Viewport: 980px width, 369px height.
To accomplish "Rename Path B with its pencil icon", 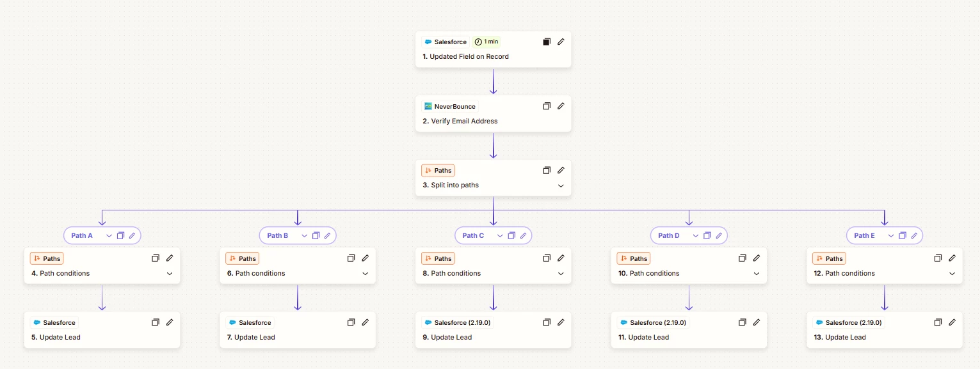I will [x=327, y=235].
